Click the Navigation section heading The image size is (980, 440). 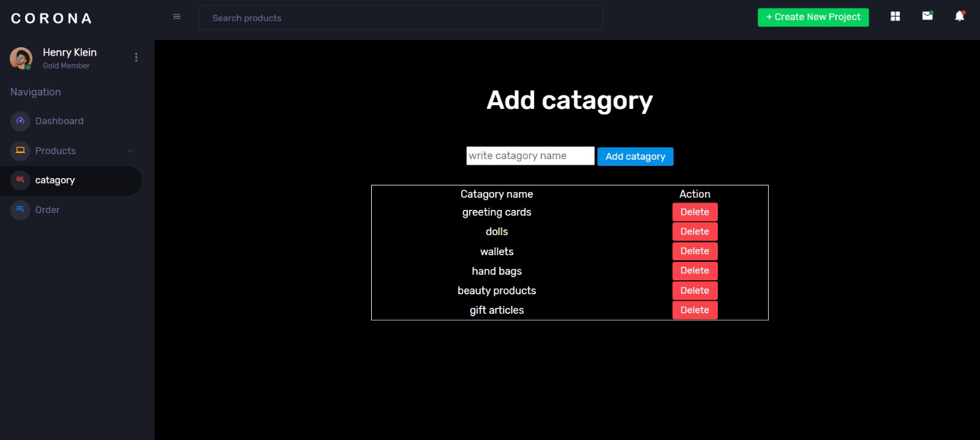[36, 92]
